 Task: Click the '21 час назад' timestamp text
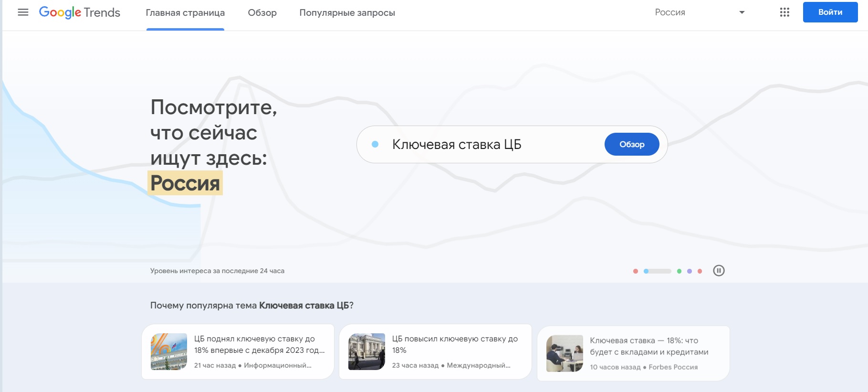[x=215, y=365]
